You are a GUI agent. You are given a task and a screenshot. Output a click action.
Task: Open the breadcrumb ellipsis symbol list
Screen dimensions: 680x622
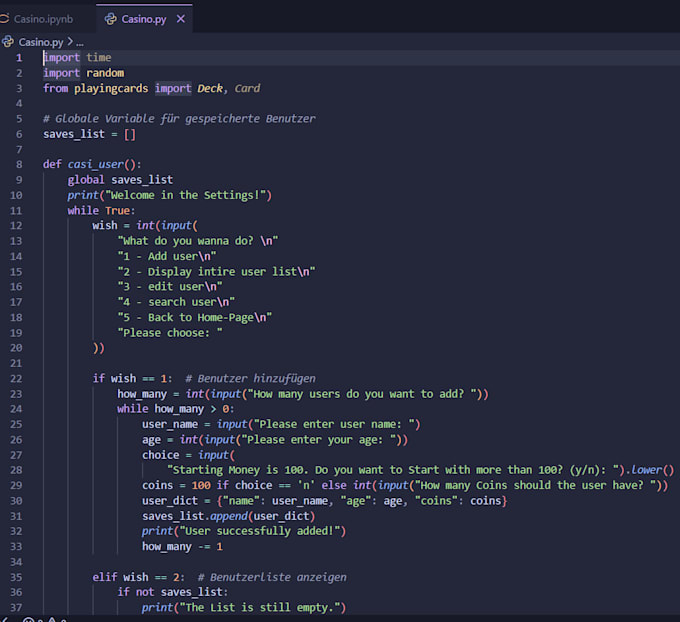coord(80,43)
